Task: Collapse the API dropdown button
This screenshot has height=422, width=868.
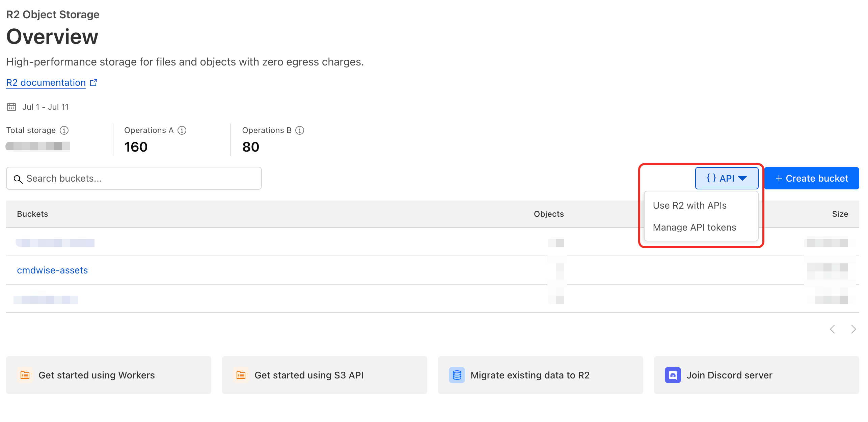Action: click(x=727, y=178)
